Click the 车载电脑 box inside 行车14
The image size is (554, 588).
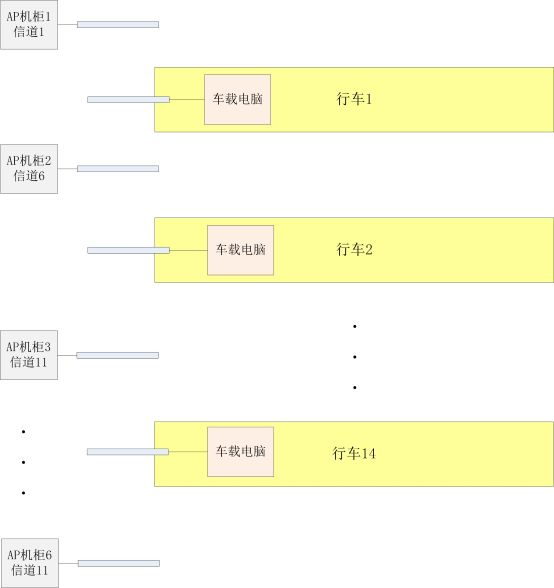tap(240, 452)
